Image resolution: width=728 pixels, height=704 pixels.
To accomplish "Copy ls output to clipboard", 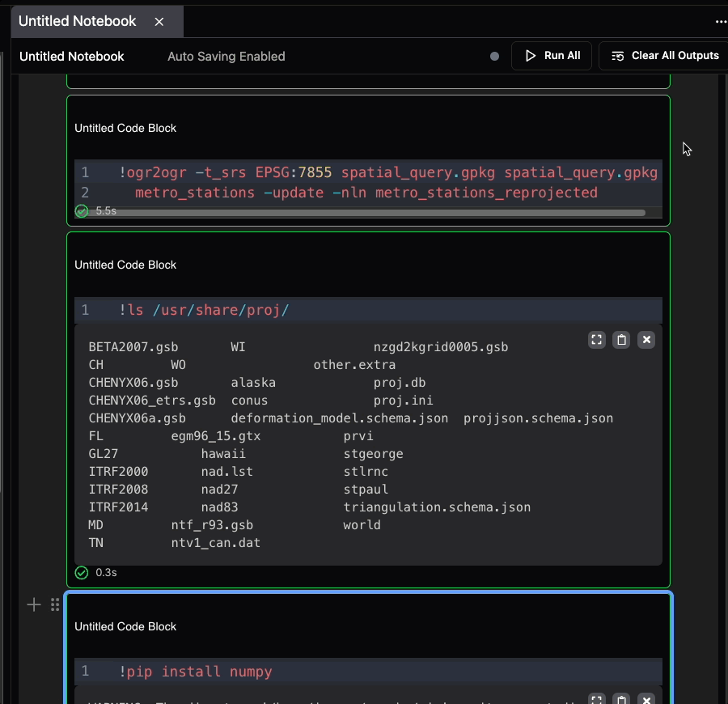I will pos(621,340).
